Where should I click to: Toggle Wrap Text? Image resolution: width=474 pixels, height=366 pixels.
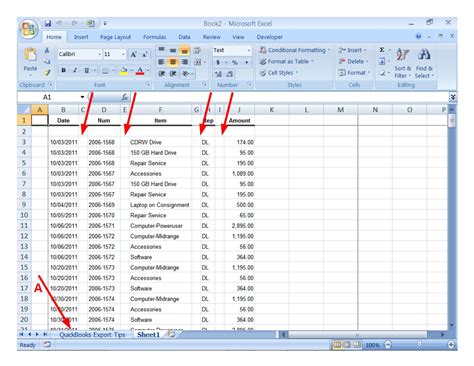pyautogui.click(x=197, y=50)
